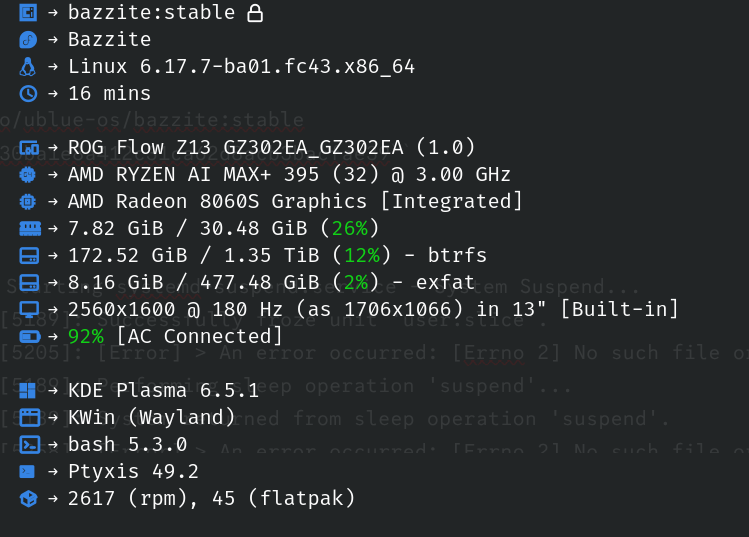Click the CPU chip icon for Ryzen
The height and width of the screenshot is (537, 749).
27,175
